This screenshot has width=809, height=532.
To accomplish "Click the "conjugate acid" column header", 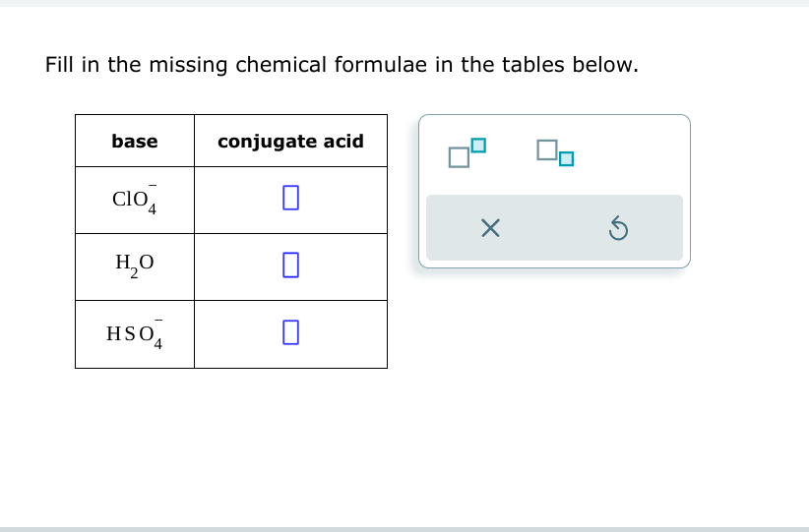I will click(290, 142).
